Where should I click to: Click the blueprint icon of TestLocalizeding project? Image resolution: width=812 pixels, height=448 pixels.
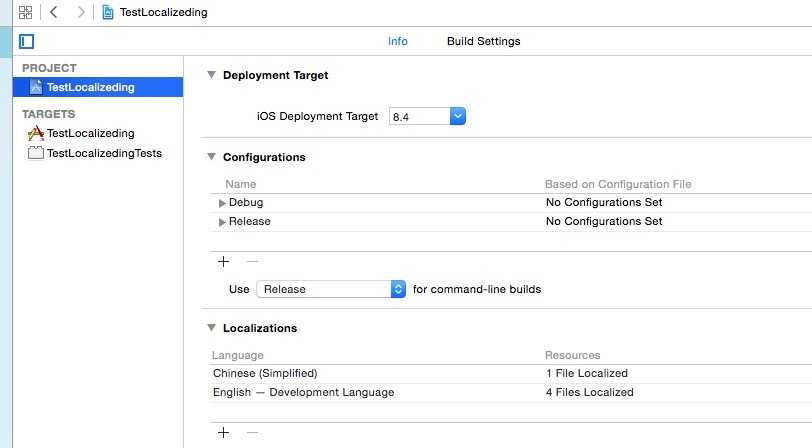tap(36, 87)
